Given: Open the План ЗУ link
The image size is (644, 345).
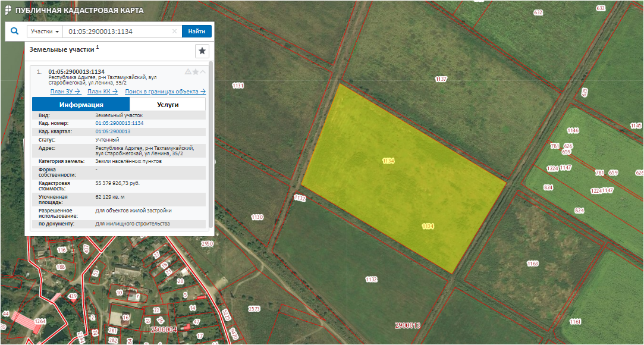Looking at the screenshot, I should 65,92.
